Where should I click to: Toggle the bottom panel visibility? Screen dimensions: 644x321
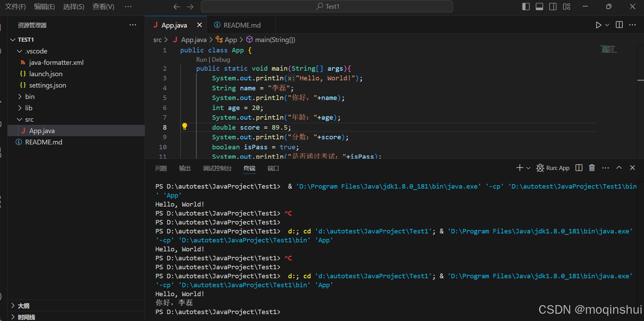tap(539, 6)
